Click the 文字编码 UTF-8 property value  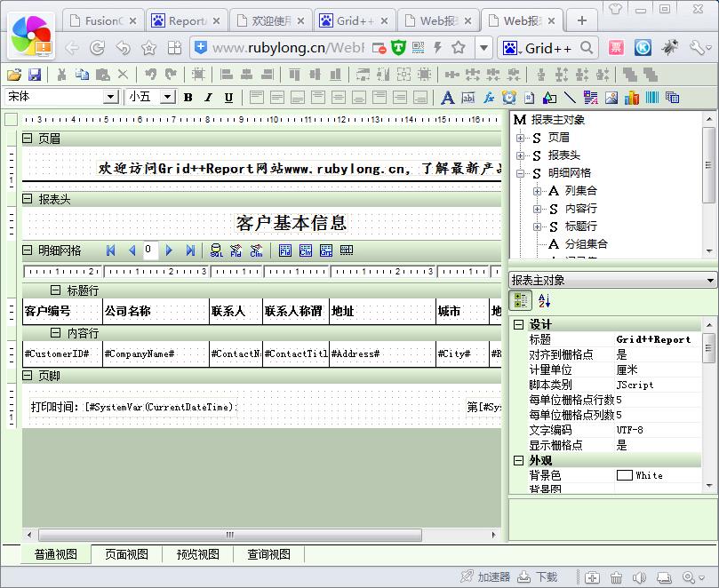coord(657,430)
